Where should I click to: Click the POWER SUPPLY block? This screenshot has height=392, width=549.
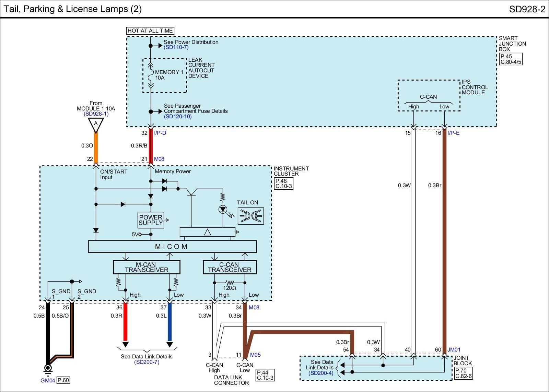point(151,220)
